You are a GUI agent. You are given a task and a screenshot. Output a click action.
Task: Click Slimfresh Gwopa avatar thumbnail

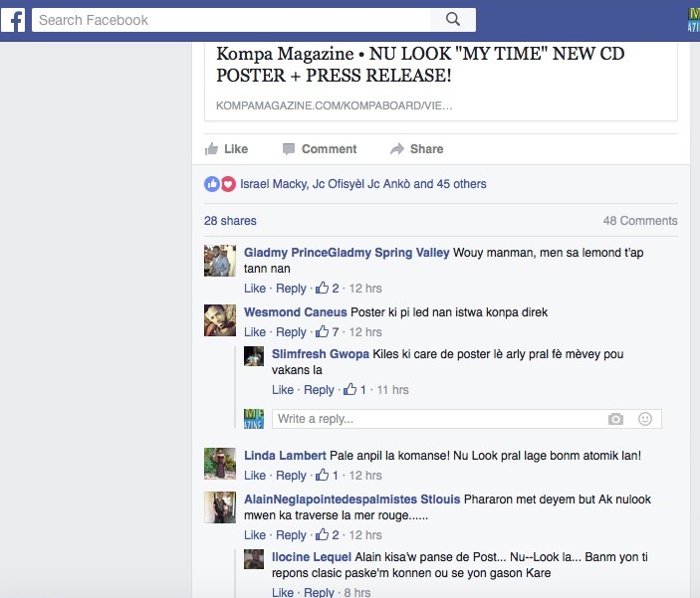pyautogui.click(x=254, y=356)
